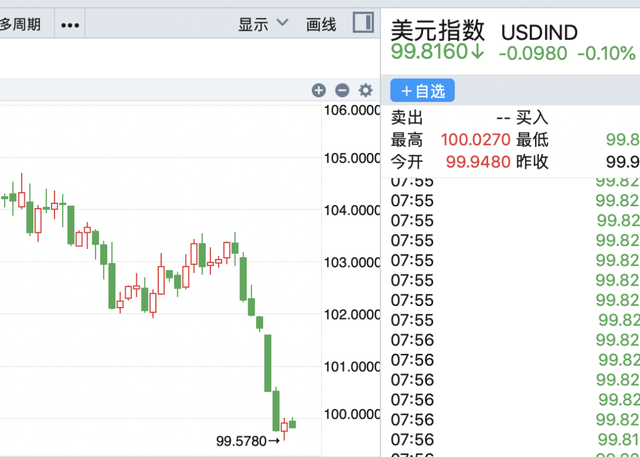The image size is (640, 457).
Task: Click the 美元指数 title
Action: pos(438,31)
